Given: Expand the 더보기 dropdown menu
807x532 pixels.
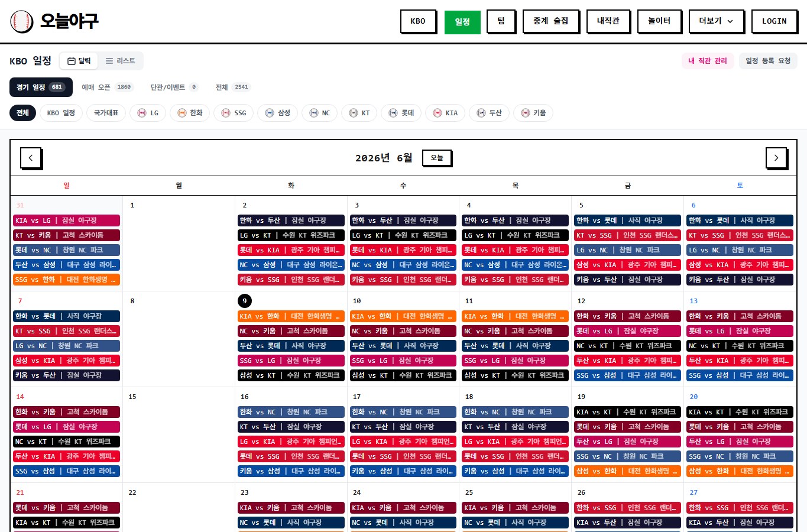Looking at the screenshot, I should pos(716,21).
